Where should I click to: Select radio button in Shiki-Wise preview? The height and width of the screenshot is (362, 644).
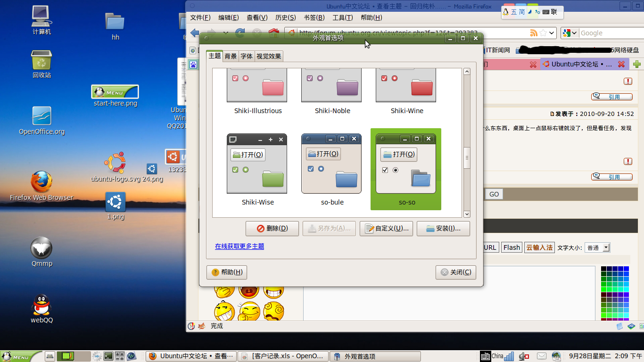tap(246, 170)
